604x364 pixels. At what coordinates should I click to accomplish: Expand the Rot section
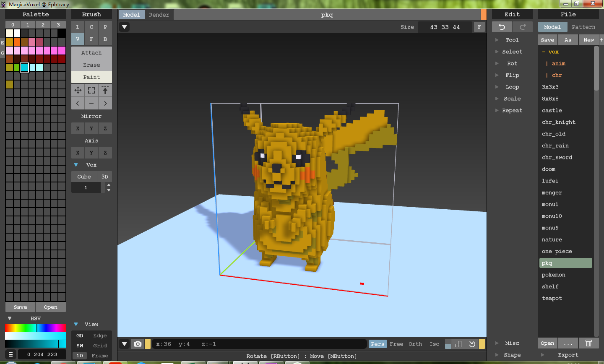click(512, 63)
